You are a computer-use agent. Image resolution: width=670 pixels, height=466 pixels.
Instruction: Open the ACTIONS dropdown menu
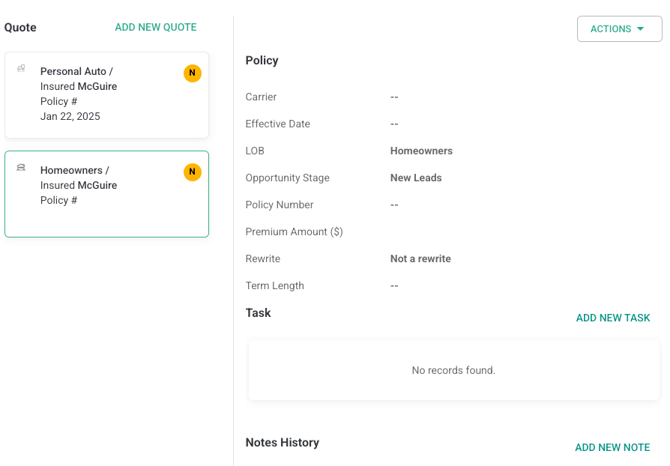[619, 29]
